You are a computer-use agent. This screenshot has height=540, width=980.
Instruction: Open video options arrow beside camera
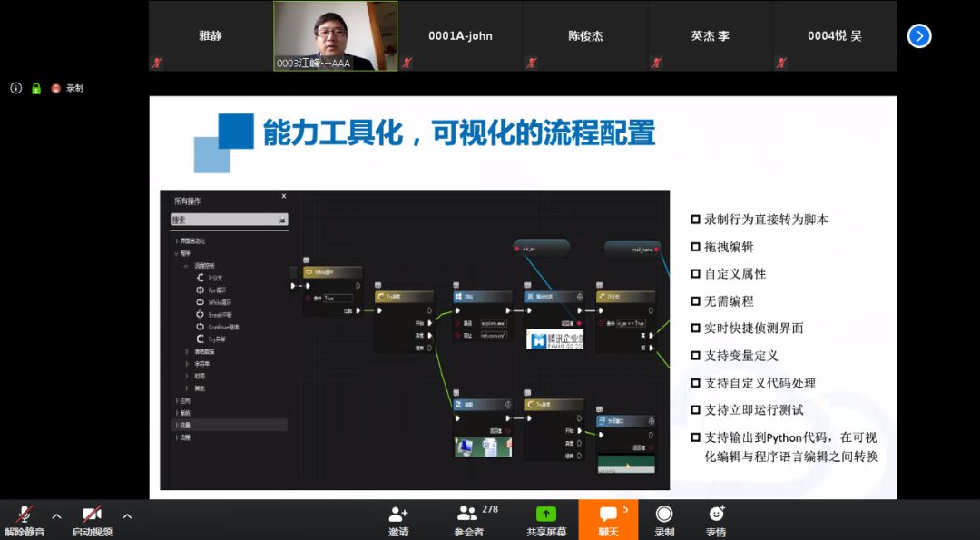pyautogui.click(x=127, y=516)
